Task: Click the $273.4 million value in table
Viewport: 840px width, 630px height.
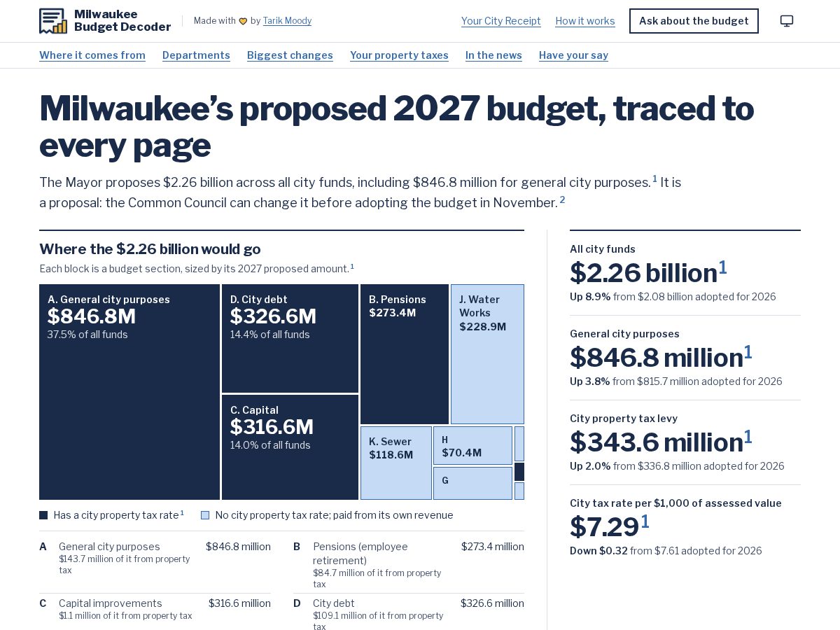Action: tap(493, 547)
